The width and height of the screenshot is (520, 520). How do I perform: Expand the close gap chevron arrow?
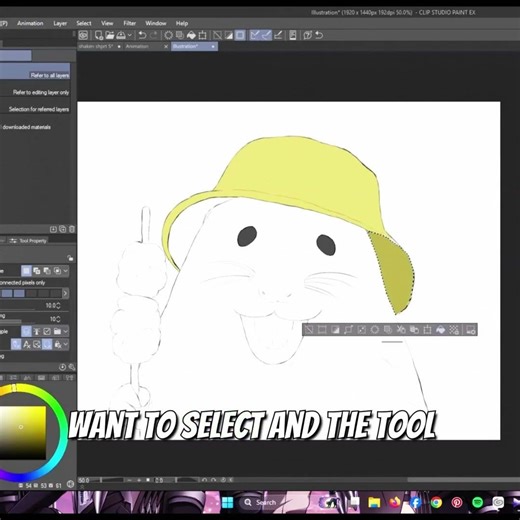[x=65, y=293]
